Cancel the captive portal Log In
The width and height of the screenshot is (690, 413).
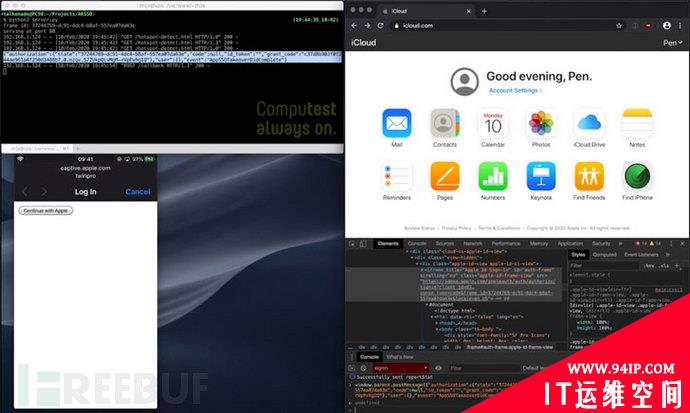137,192
